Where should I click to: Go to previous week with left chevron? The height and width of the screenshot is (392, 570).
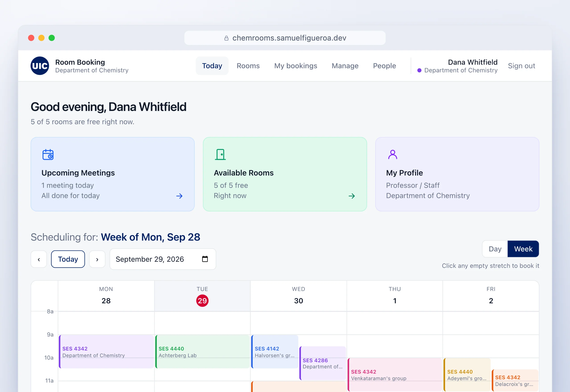(x=39, y=259)
